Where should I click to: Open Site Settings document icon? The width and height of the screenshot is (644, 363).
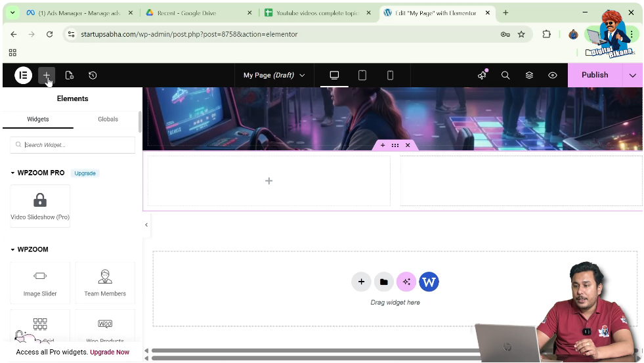click(69, 75)
